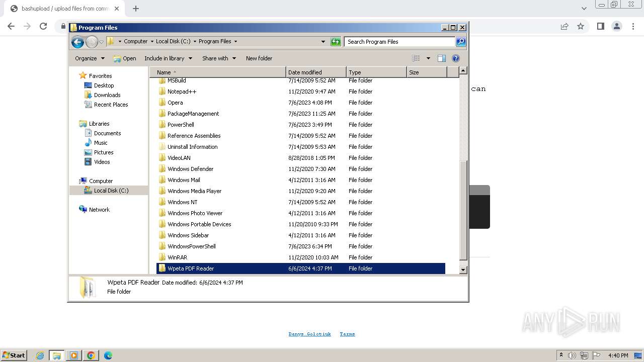Click the Explorer Back arrow button

pyautogui.click(x=77, y=42)
